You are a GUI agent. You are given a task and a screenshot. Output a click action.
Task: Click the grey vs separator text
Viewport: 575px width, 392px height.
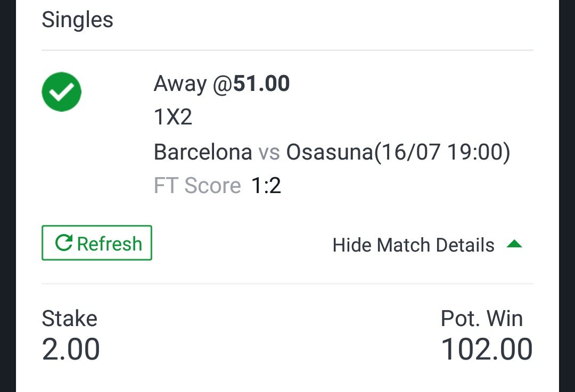point(269,153)
